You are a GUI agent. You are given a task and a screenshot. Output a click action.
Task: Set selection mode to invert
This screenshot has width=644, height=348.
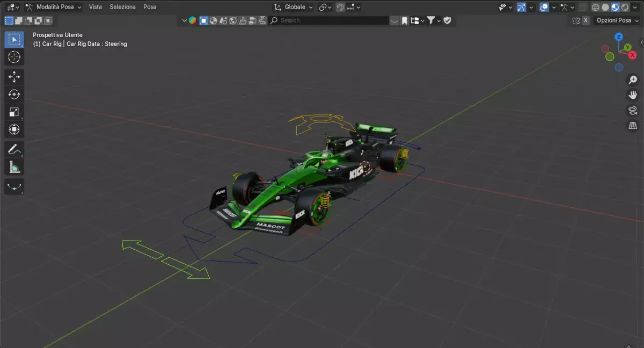coord(38,20)
